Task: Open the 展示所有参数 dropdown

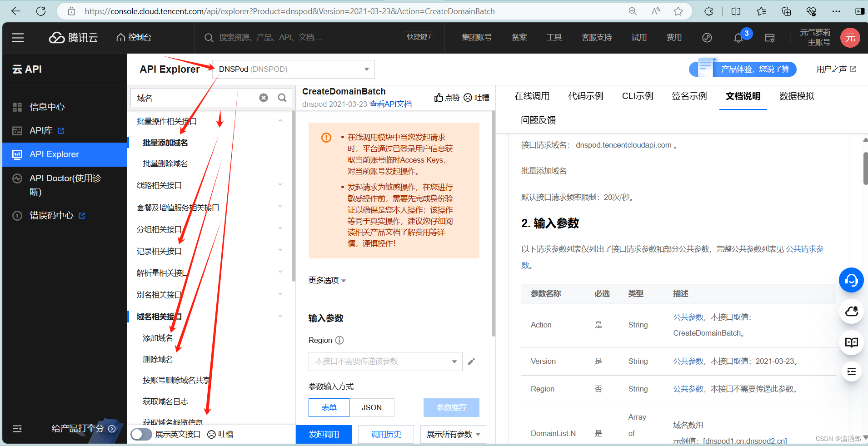Action: click(453, 434)
